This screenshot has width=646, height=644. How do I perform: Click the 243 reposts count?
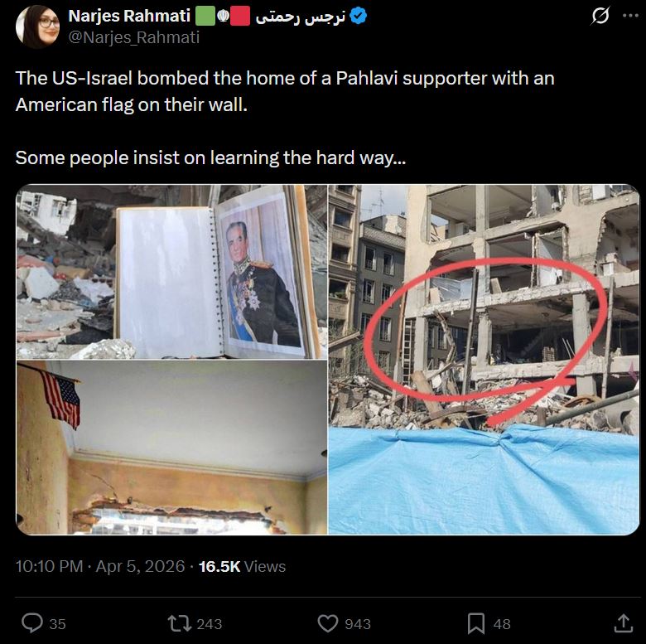point(210,624)
